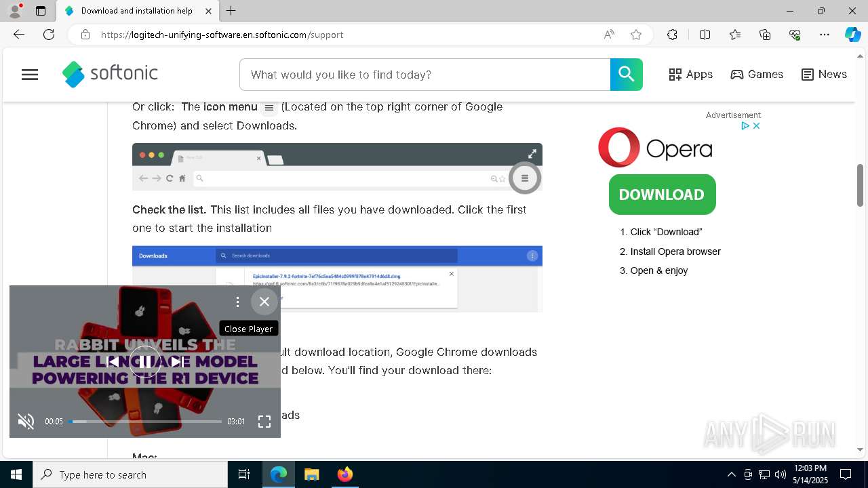Open the Collections icon
This screenshot has width=868, height=488.
tap(765, 35)
